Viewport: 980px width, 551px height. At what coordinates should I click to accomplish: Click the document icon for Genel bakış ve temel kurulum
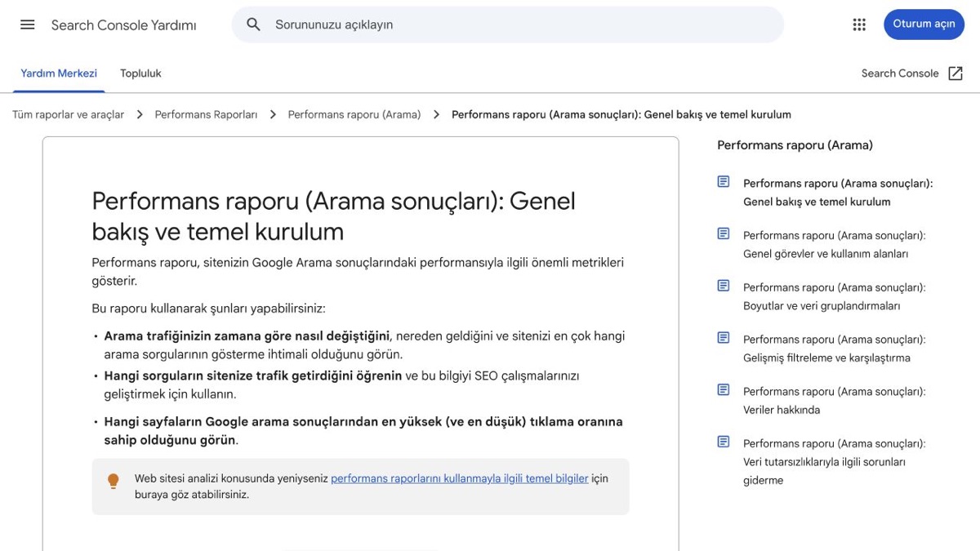coord(724,182)
